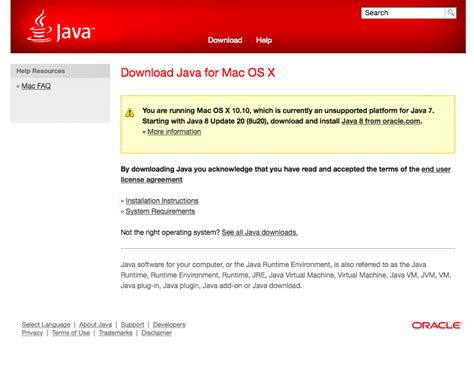Click the Help Resources sidebar heading

pyautogui.click(x=41, y=71)
